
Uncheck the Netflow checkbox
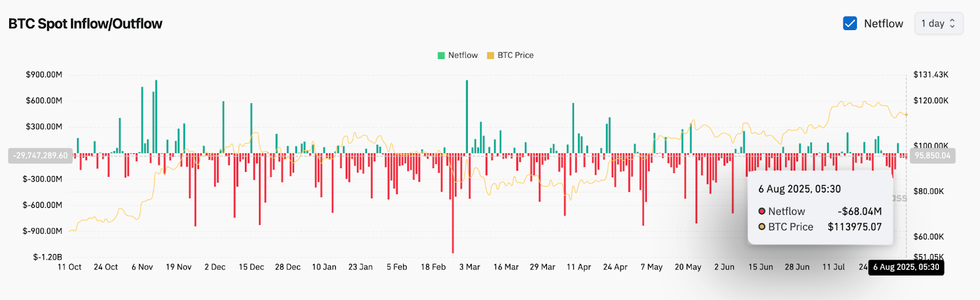850,23
